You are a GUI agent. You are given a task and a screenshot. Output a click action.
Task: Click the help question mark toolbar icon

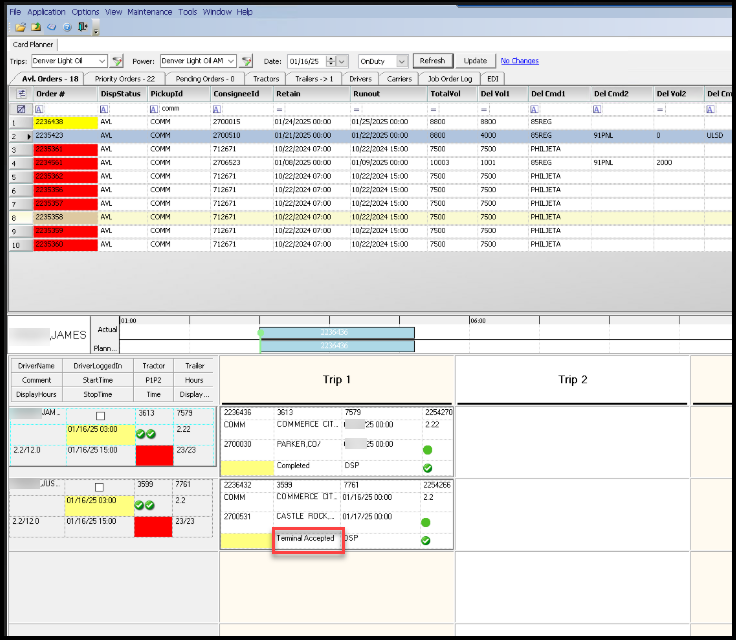click(x=66, y=27)
